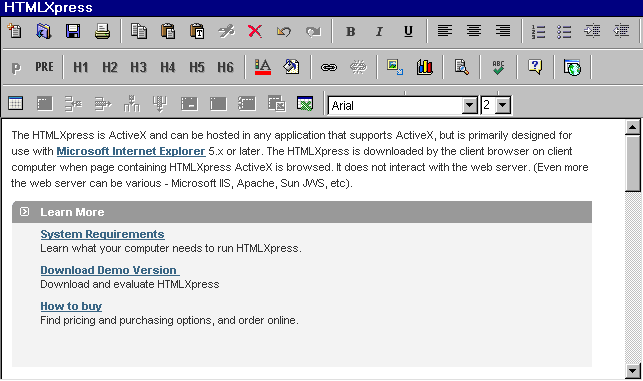
Task: Paste clipboard contents with the Paste icon
Action: coord(168,31)
